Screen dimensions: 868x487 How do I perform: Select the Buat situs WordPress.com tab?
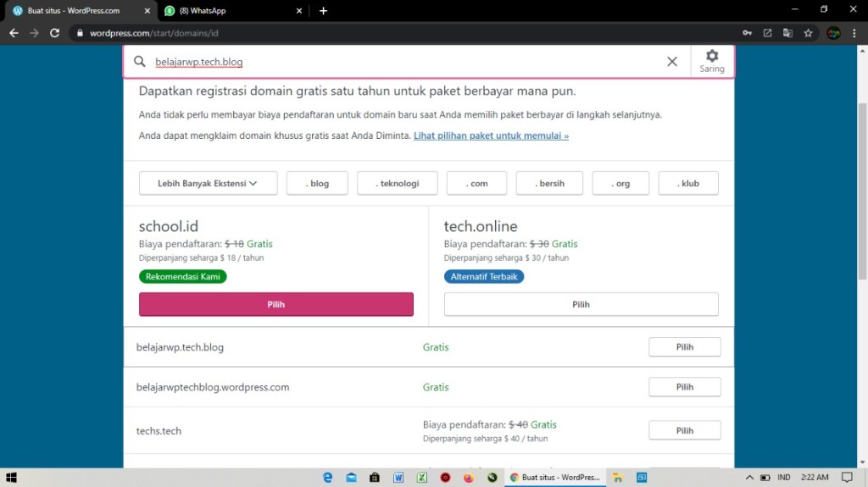point(76,11)
